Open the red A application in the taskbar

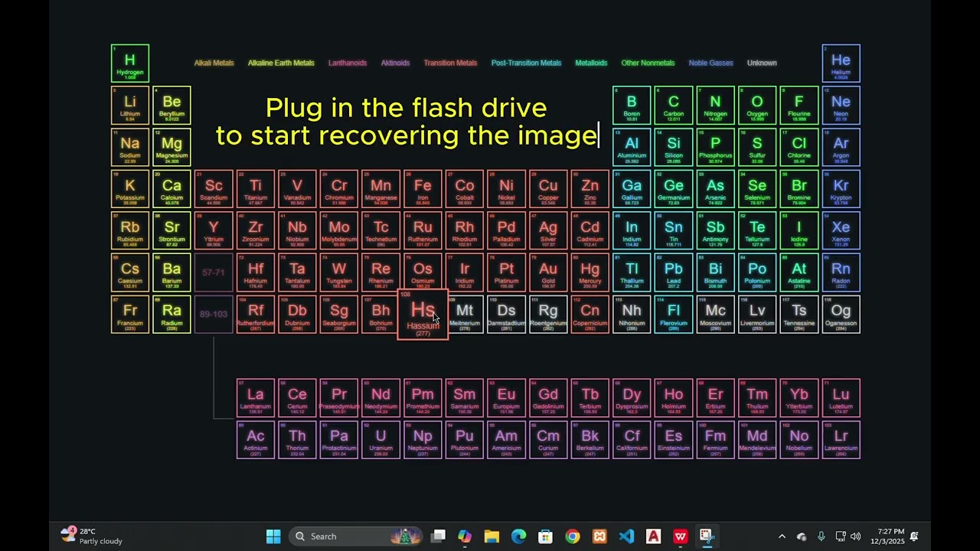(653, 536)
